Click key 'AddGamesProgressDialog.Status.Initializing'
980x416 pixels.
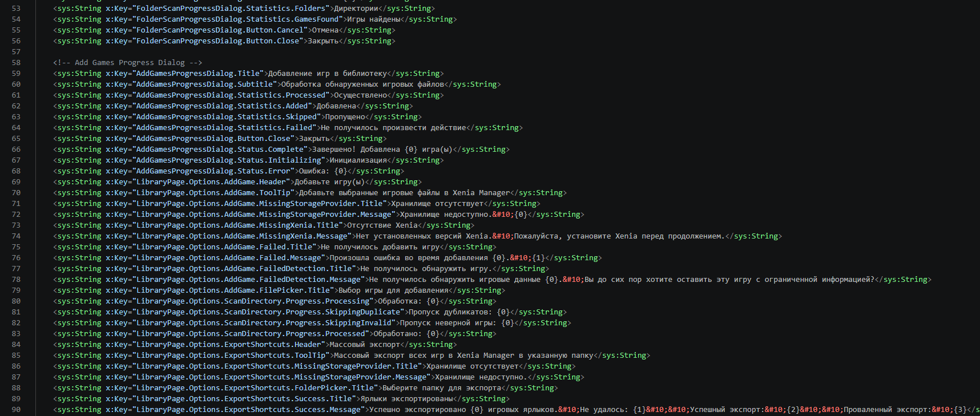pos(229,160)
